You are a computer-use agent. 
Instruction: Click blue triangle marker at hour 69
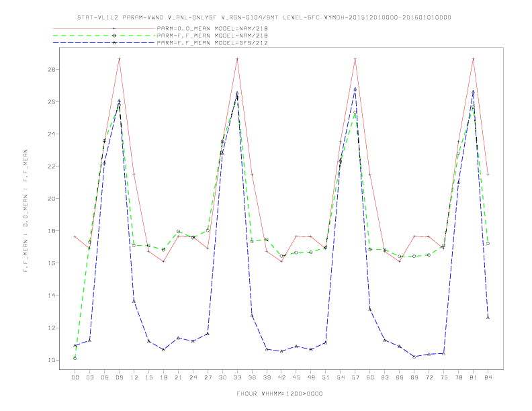point(414,357)
